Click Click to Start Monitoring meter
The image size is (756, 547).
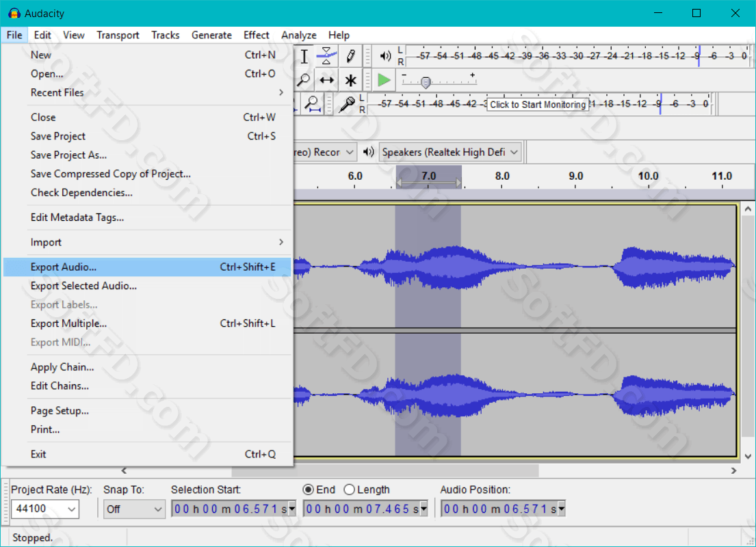[x=538, y=105]
